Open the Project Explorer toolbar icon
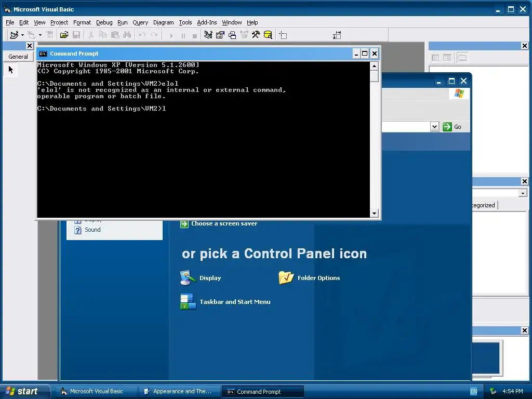The height and width of the screenshot is (399, 532). tap(208, 35)
